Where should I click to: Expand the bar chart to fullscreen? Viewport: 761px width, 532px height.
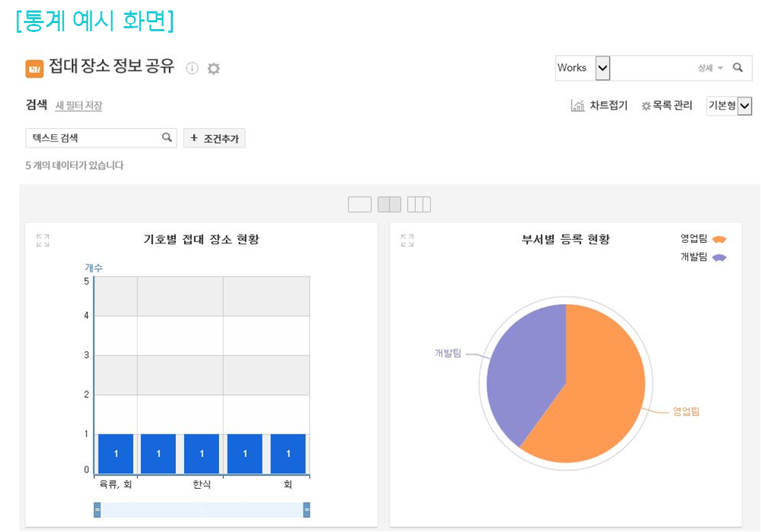point(43,241)
